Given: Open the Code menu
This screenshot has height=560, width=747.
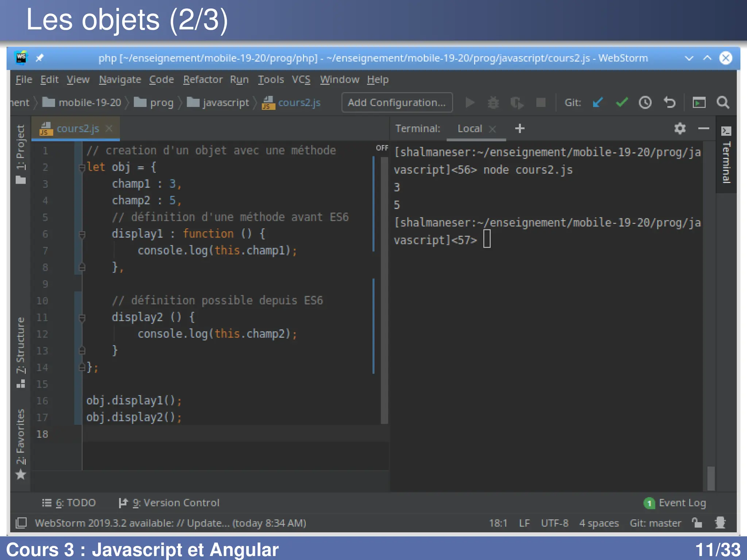Looking at the screenshot, I should [162, 79].
